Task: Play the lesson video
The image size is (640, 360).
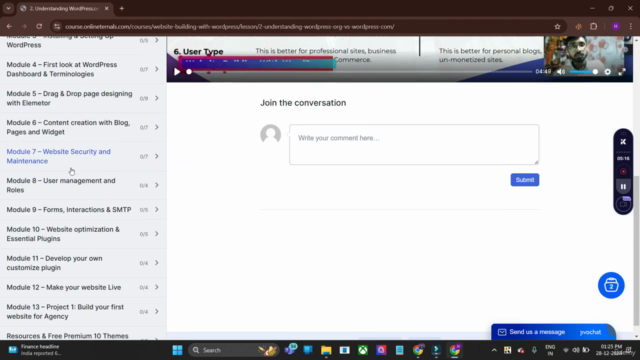Action: pos(177,72)
